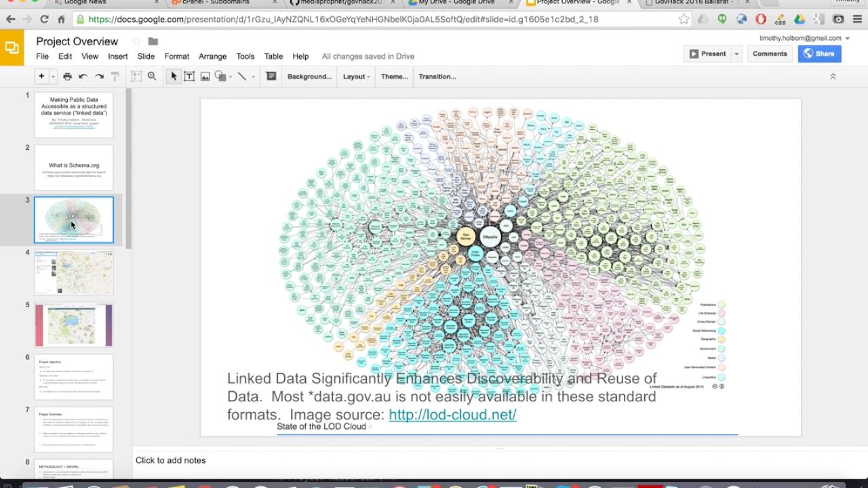Click the Google Drive extension icon

pyautogui.click(x=800, y=20)
